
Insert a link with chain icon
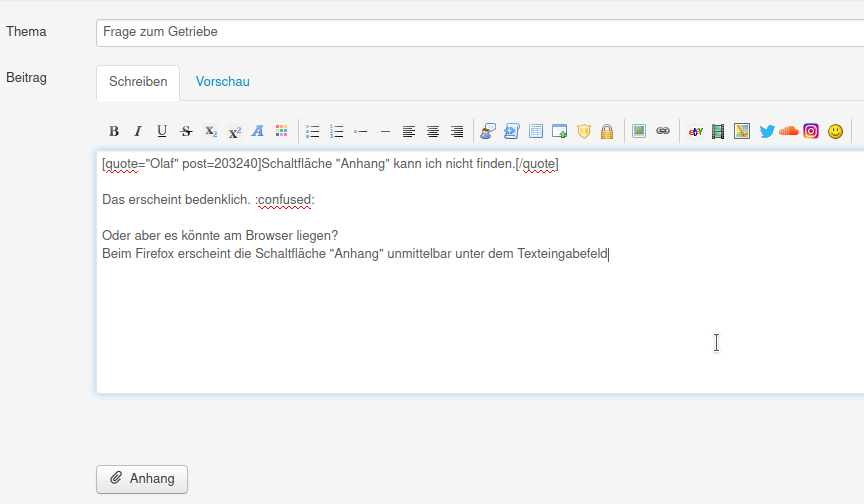pos(662,131)
